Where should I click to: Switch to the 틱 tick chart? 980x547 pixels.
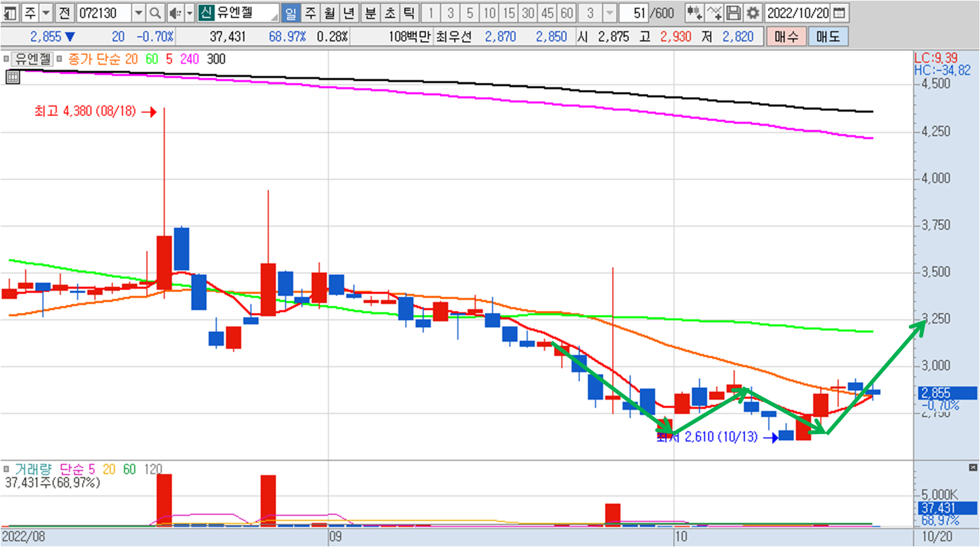pos(409,12)
